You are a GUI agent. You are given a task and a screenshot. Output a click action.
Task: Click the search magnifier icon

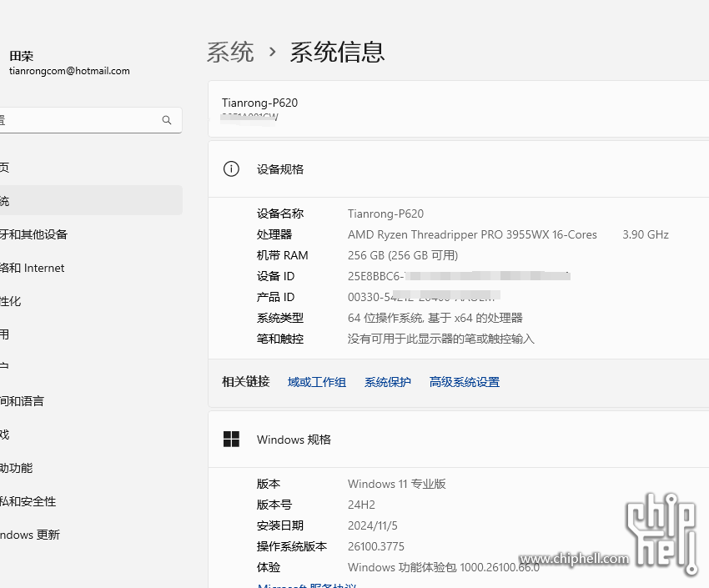[166, 120]
